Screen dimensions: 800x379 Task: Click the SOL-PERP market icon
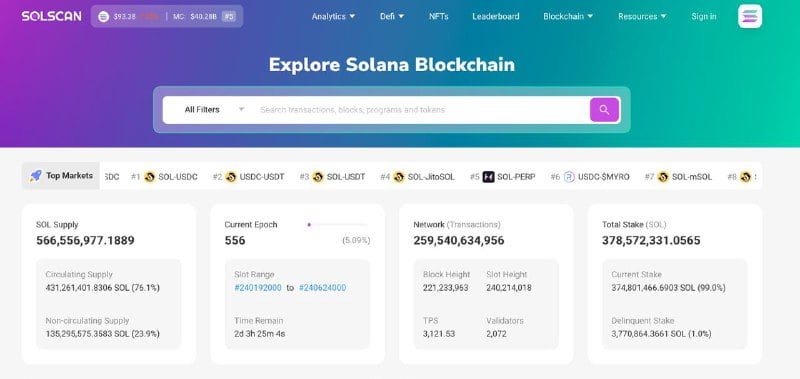(x=488, y=177)
